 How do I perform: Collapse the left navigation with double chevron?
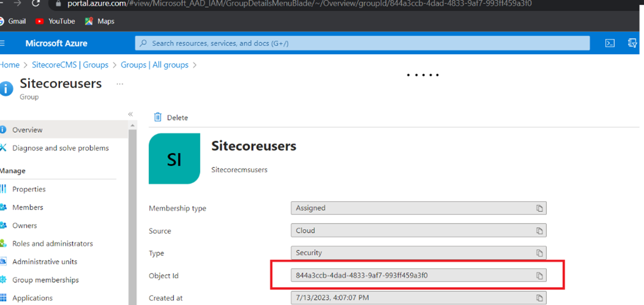click(130, 114)
